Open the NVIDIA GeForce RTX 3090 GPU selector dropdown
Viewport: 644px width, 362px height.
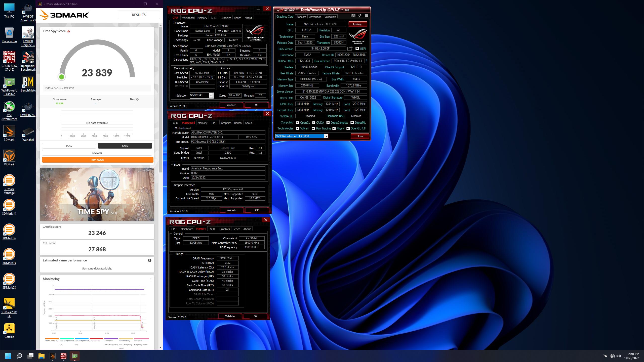302,136
